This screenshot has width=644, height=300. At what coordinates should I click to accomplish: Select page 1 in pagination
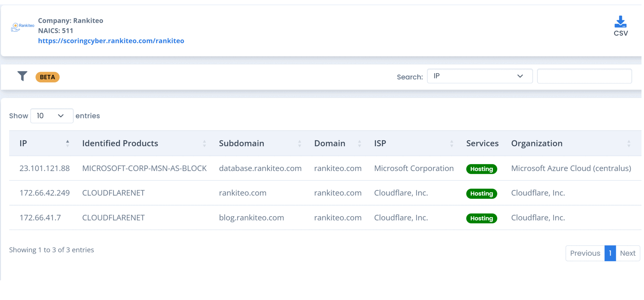pyautogui.click(x=610, y=253)
